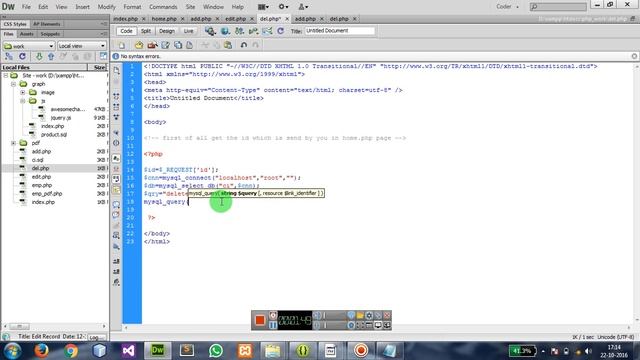Stop recording with the red square button
Screen dimensions: 640x360
(x=260, y=320)
